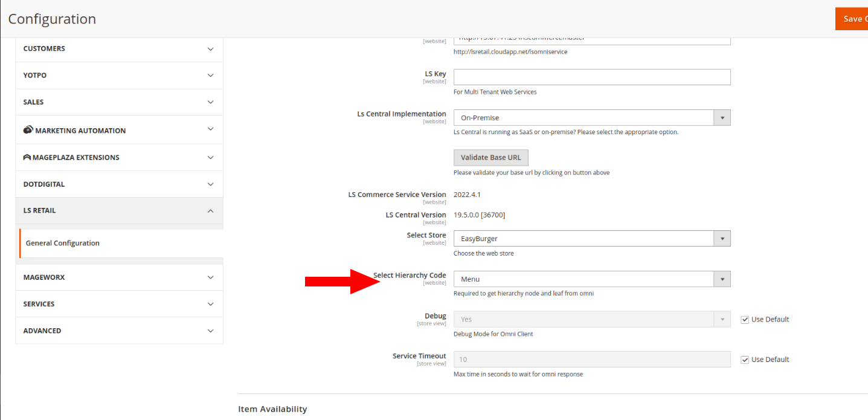This screenshot has width=868, height=420.
Task: Click the Marketing Automation logo icon
Action: (x=28, y=130)
